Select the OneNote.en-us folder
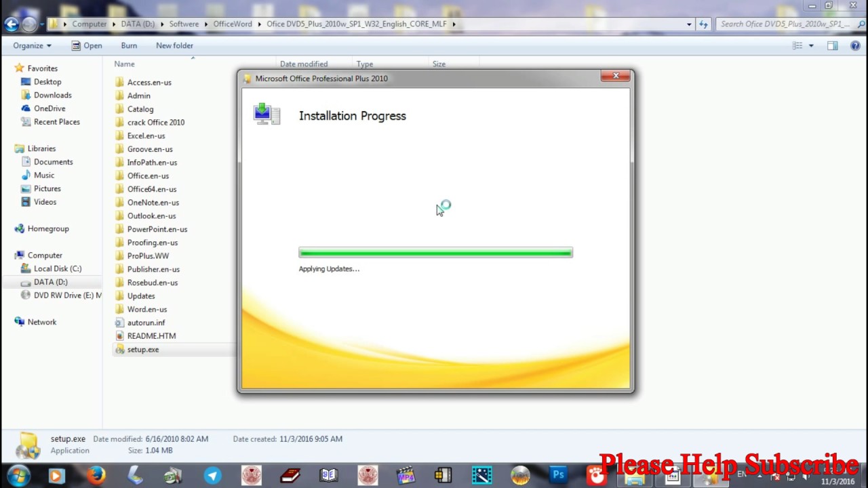This screenshot has height=488, width=868. pyautogui.click(x=153, y=203)
